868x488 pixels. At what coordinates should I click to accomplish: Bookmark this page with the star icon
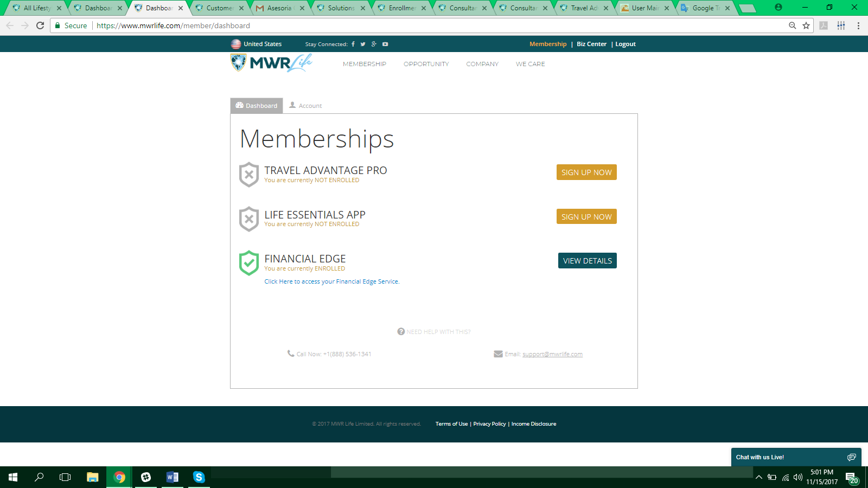pos(806,25)
